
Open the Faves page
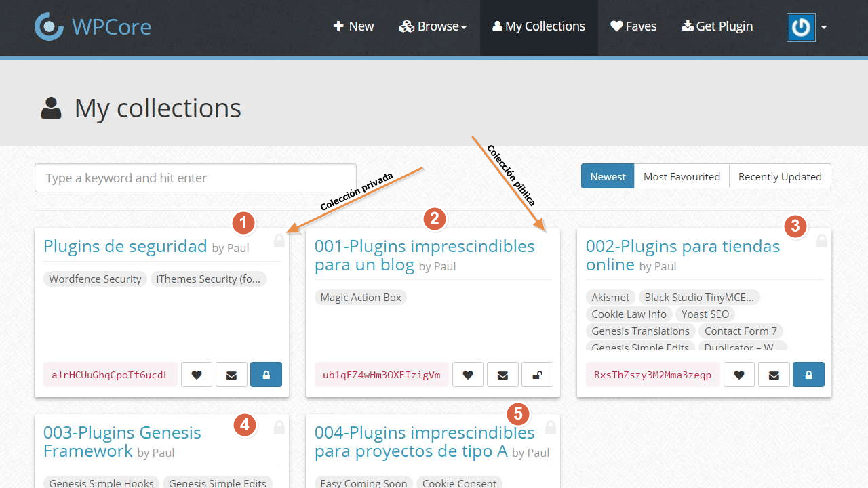pyautogui.click(x=633, y=26)
